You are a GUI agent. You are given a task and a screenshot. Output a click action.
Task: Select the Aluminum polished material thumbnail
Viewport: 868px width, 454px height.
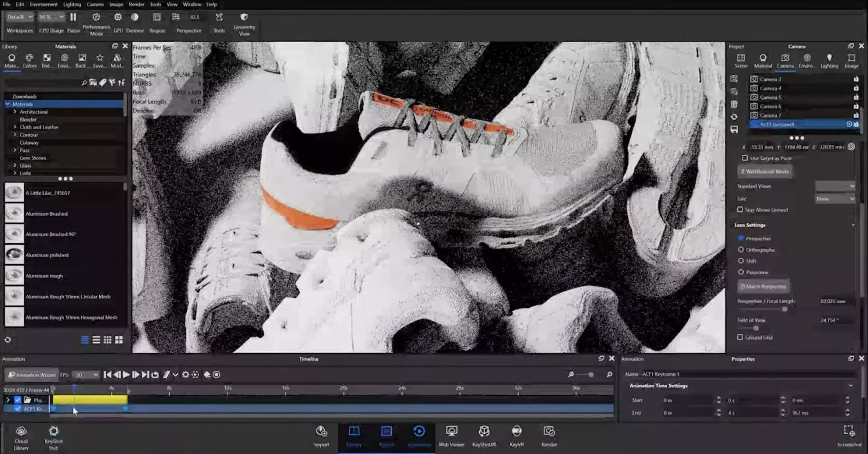tap(14, 255)
